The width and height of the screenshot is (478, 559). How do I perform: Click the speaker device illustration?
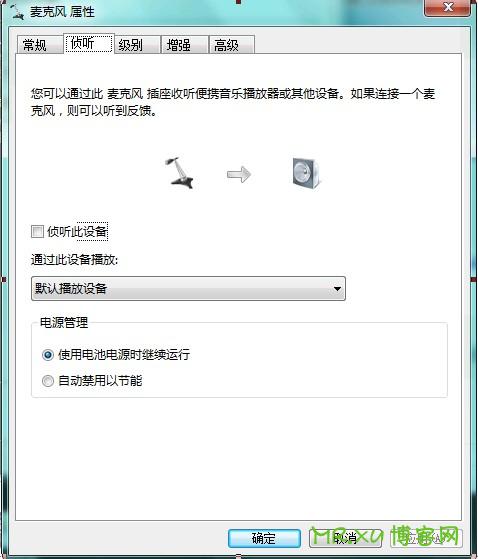[x=306, y=173]
